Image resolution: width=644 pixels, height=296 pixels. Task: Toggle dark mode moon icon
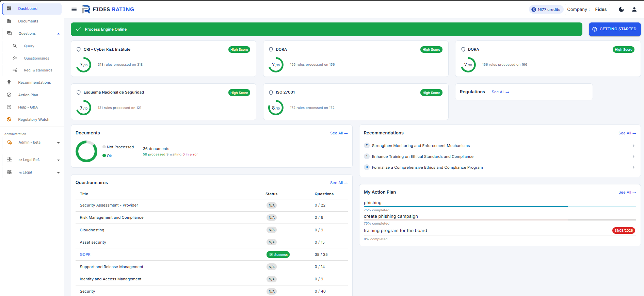tap(621, 10)
